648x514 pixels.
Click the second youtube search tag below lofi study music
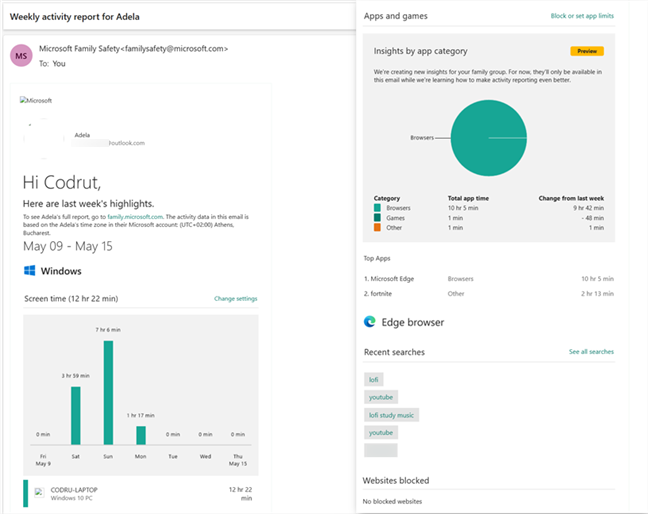click(x=381, y=433)
